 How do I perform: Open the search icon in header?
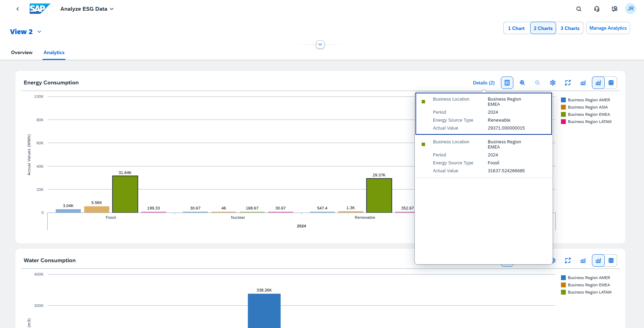(579, 9)
